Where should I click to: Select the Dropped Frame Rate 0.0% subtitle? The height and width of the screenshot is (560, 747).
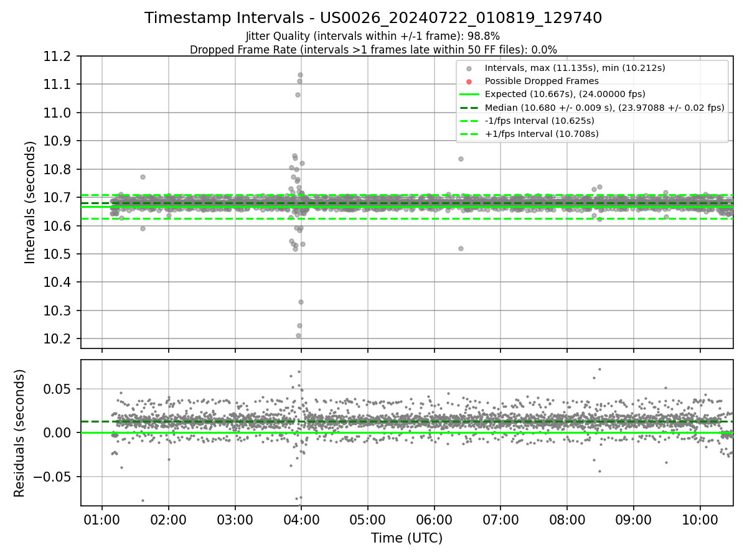[x=373, y=49]
